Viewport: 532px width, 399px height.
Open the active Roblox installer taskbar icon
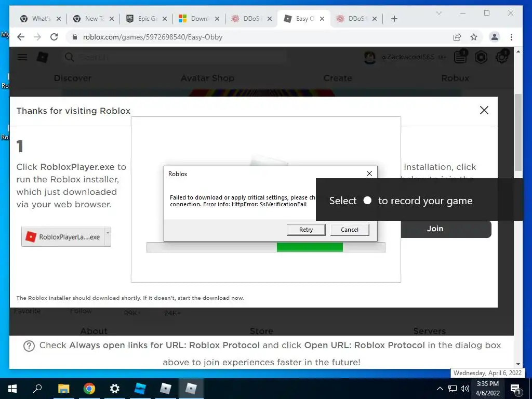tap(191, 389)
